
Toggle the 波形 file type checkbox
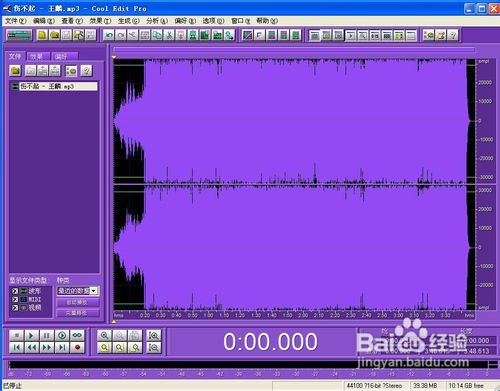(15, 291)
